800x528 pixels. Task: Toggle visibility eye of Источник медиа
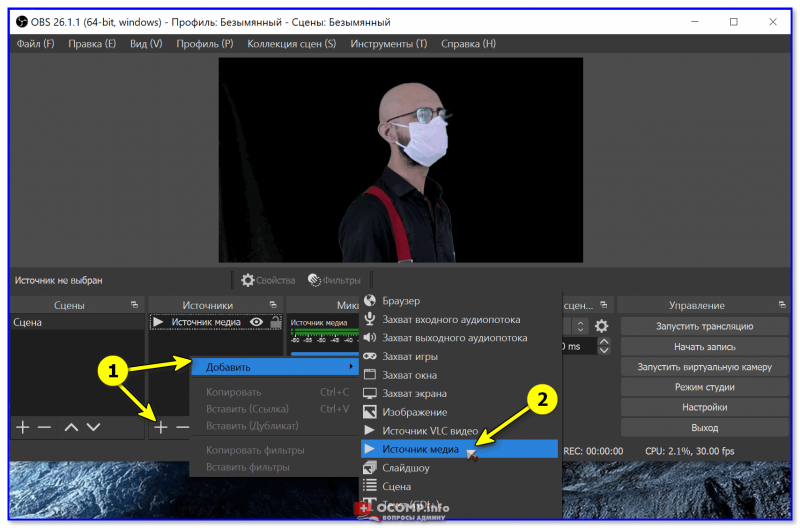point(256,322)
